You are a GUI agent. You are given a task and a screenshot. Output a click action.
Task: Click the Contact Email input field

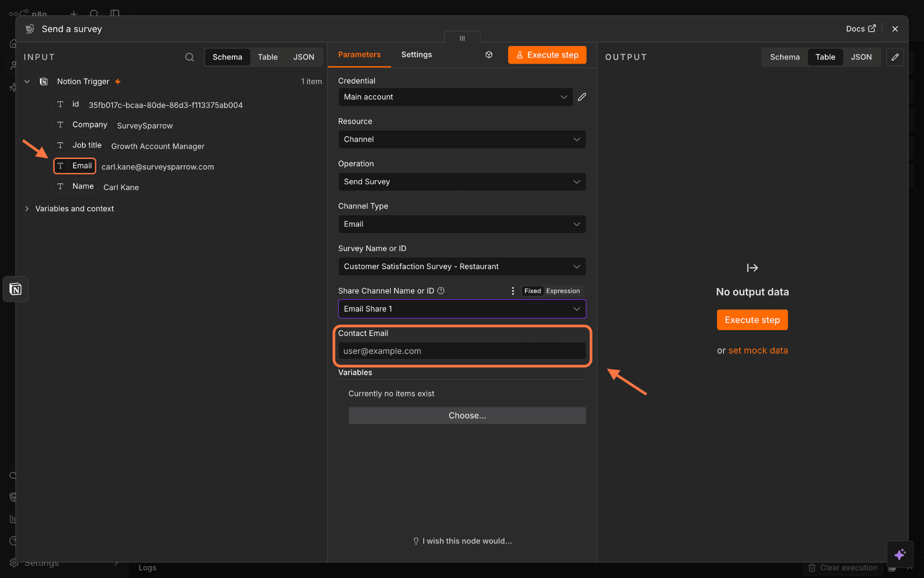(x=462, y=351)
